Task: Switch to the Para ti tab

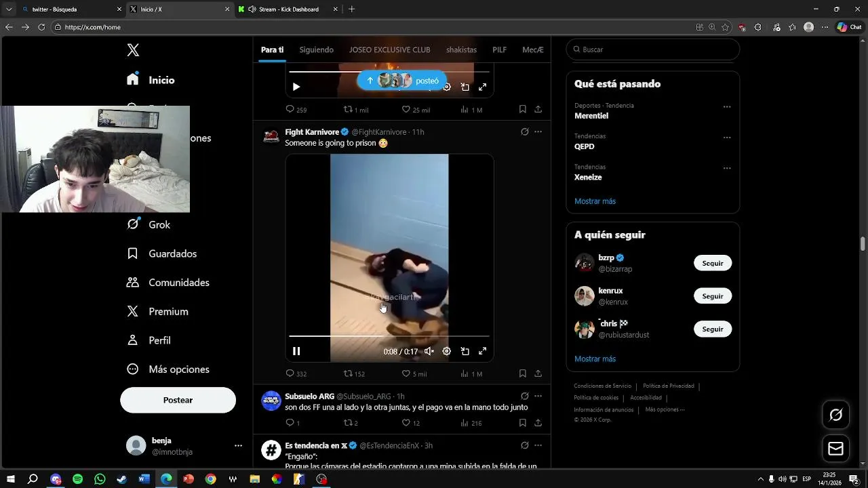Action: pos(272,49)
